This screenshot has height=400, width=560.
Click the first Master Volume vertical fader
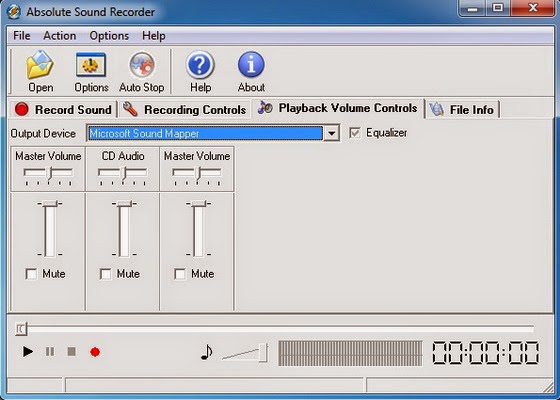pyautogui.click(x=50, y=229)
